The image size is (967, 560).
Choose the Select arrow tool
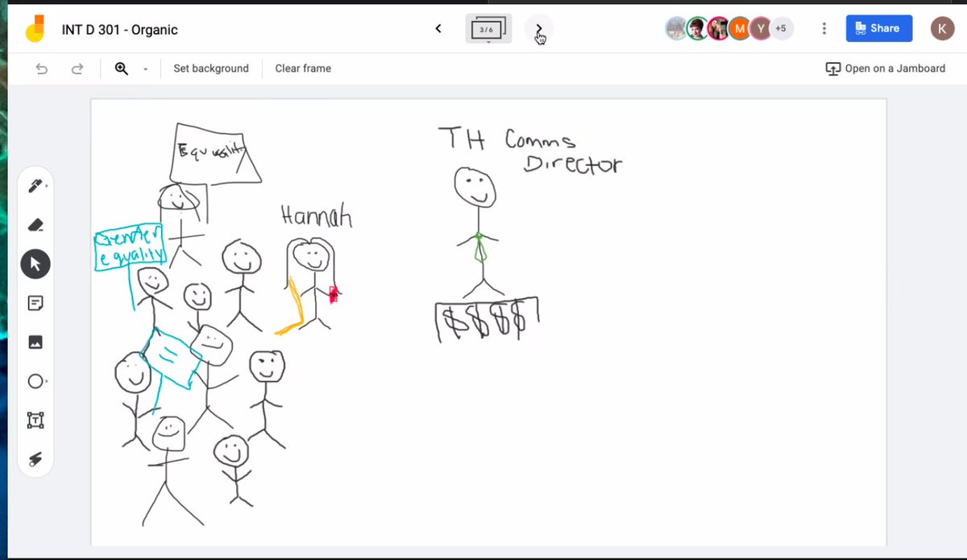click(35, 263)
